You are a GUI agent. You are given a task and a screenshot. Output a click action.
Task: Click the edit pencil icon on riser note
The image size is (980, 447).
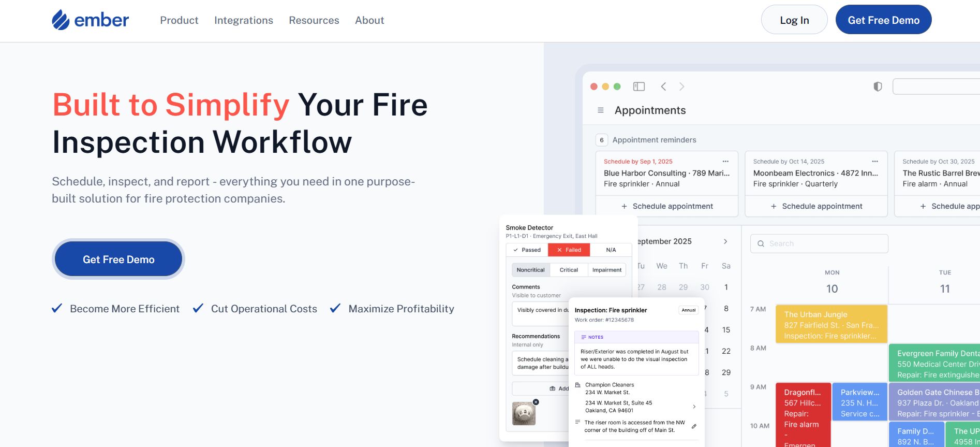[x=694, y=426]
